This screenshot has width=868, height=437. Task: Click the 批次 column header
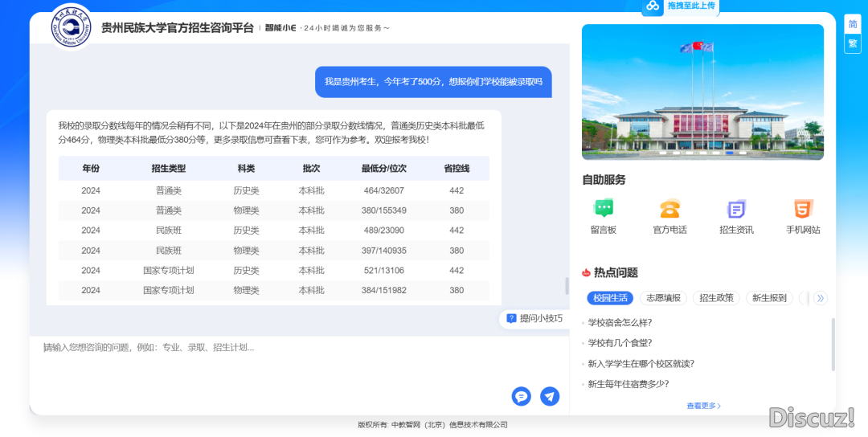pyautogui.click(x=312, y=168)
